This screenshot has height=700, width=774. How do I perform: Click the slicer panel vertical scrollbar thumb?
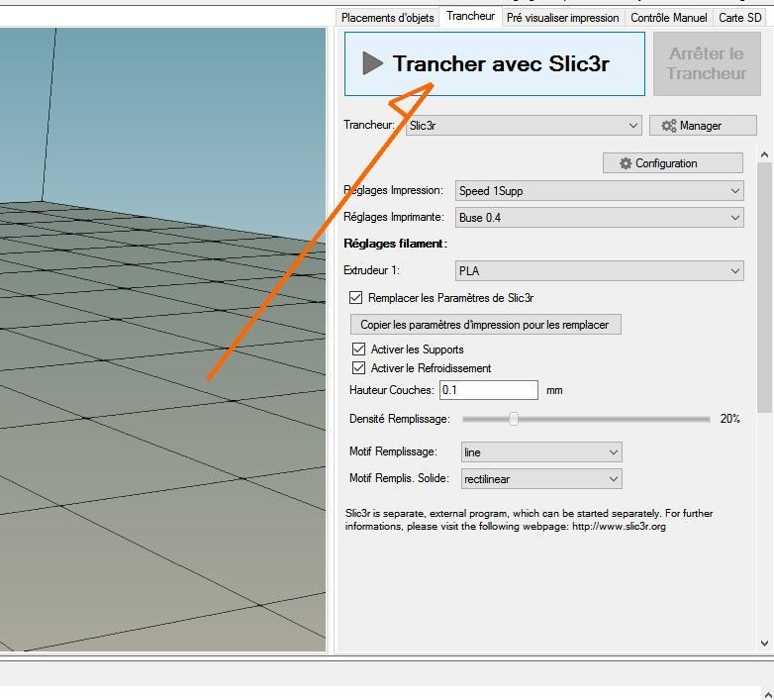(765, 287)
